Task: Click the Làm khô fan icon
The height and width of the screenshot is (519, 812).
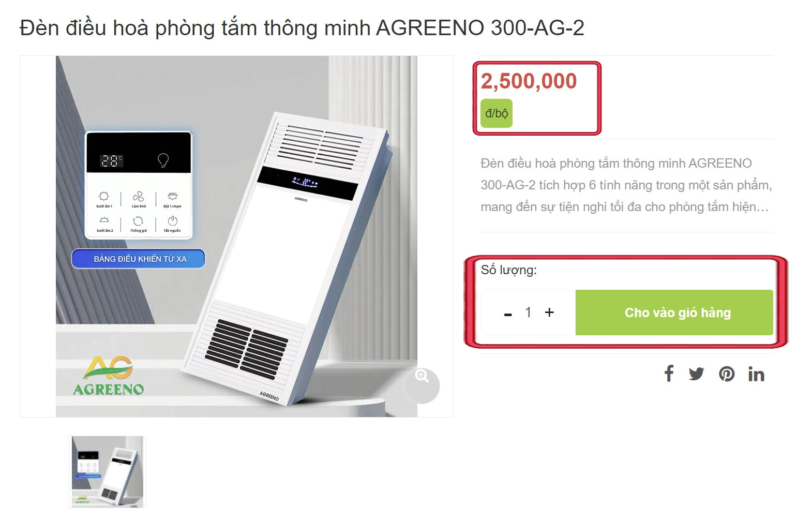Action: click(139, 197)
